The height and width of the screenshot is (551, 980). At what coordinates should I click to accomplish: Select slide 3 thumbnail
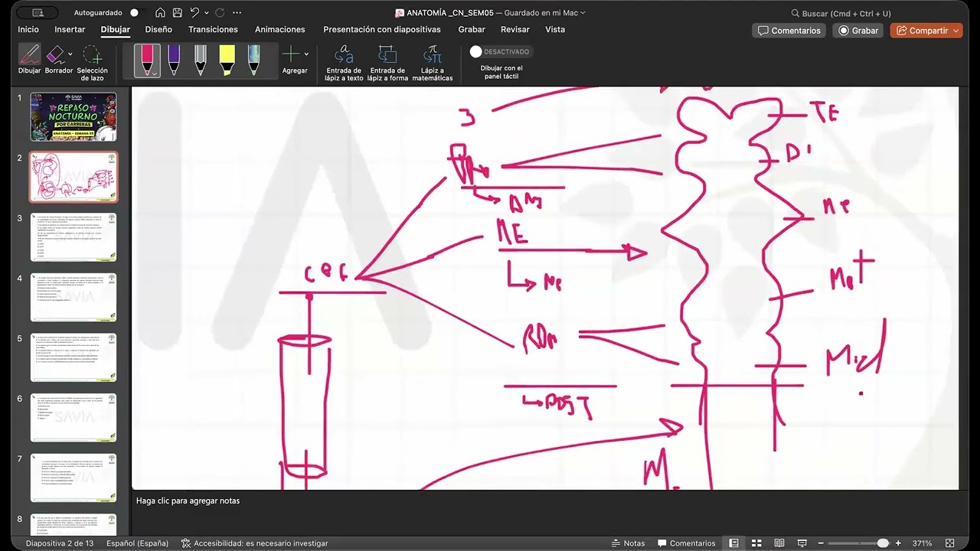coord(73,237)
